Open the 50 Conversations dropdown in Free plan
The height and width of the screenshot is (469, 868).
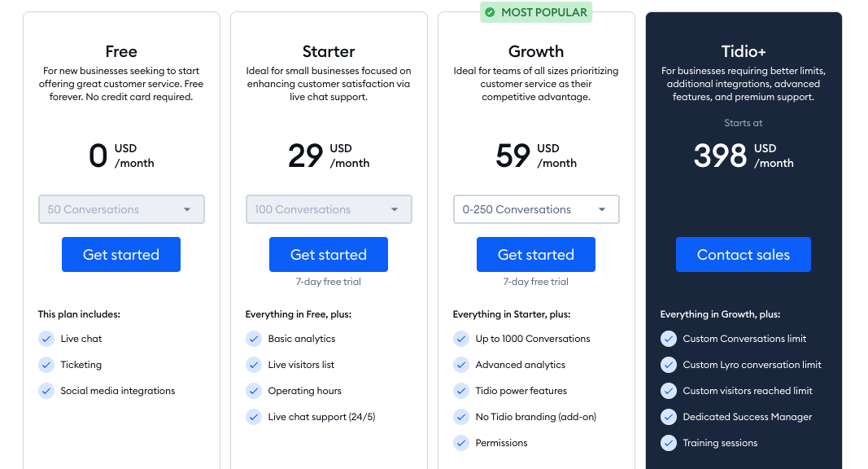(x=121, y=209)
